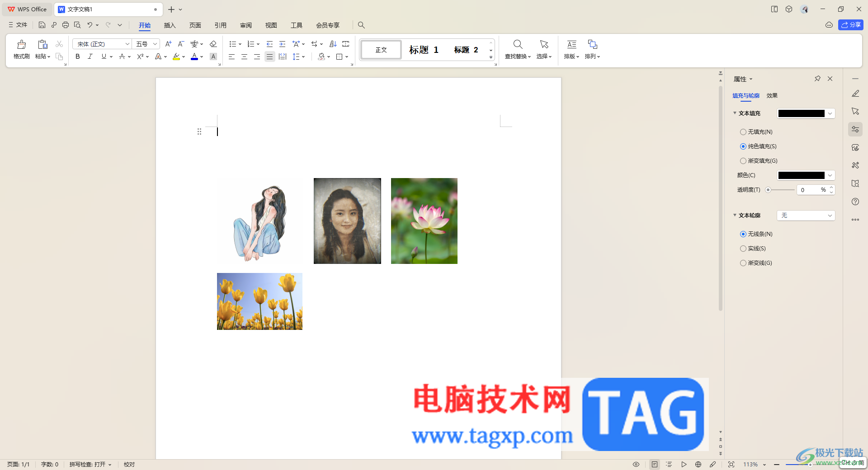868x470 pixels.
Task: Center align the paragraph
Action: (x=244, y=56)
